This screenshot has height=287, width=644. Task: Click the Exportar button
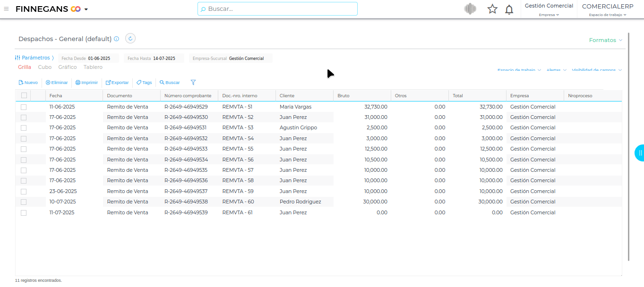117,83
